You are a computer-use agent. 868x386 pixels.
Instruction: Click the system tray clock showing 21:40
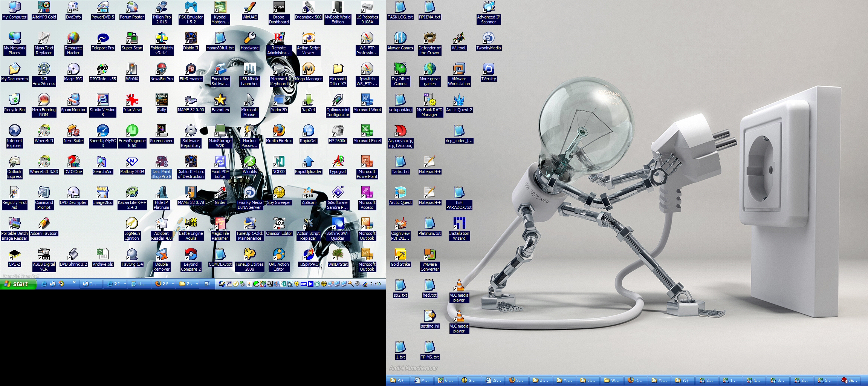click(x=375, y=284)
